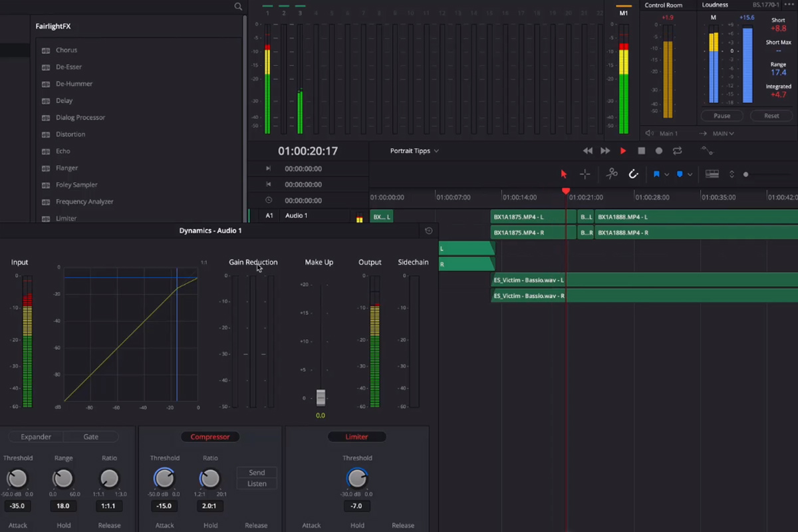Click the loudness Reset button
Image resolution: width=798 pixels, height=532 pixels.
click(771, 116)
